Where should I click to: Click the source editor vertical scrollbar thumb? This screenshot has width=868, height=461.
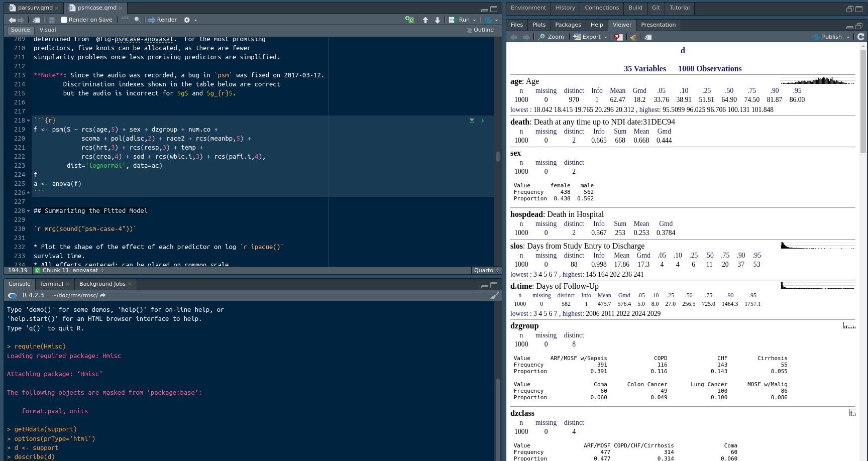point(498,157)
